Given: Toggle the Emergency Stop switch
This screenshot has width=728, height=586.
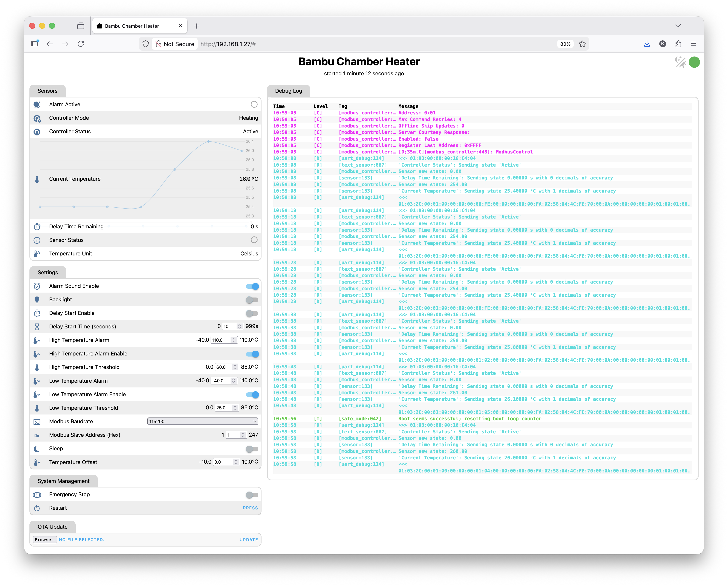Looking at the screenshot, I should [x=252, y=495].
